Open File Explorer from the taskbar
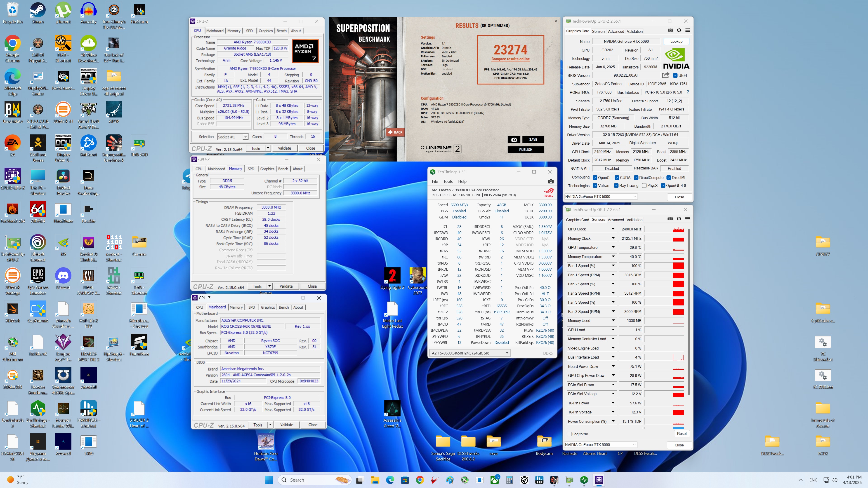The image size is (868, 488). (375, 480)
